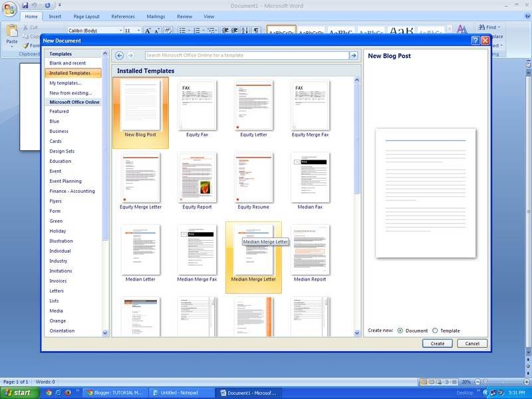Click the Grow Font icon in ribbon
The width and height of the screenshot is (532, 399).
148,31
